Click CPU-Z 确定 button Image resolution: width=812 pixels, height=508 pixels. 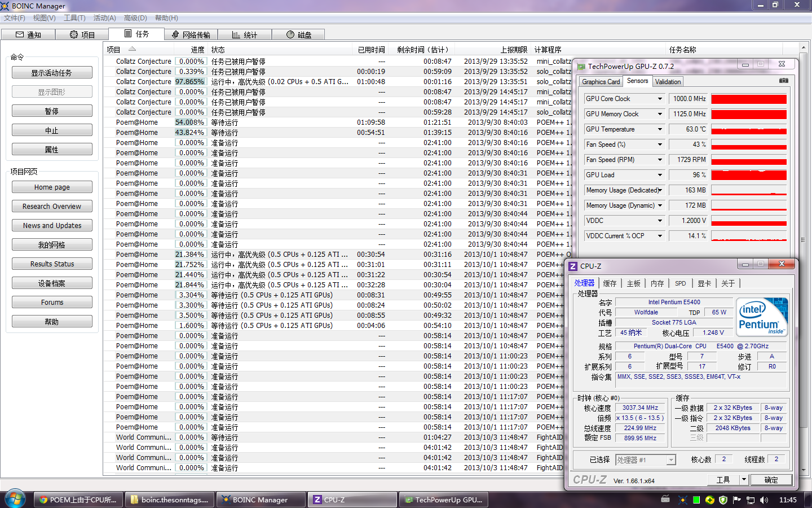[771, 480]
